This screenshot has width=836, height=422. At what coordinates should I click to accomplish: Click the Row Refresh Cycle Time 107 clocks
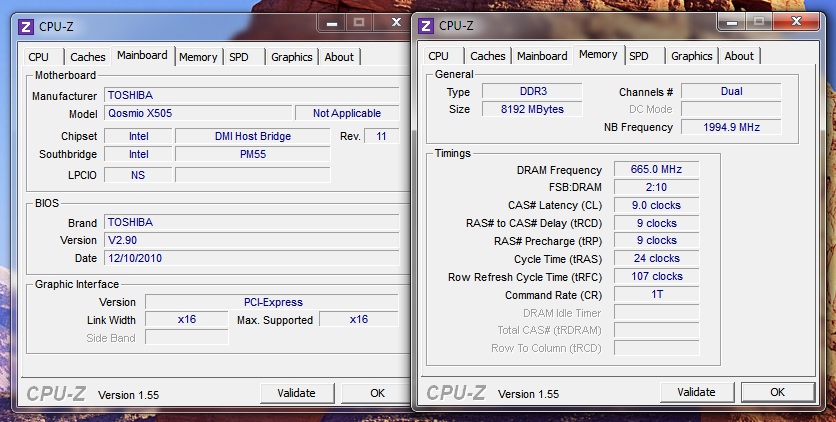point(656,277)
